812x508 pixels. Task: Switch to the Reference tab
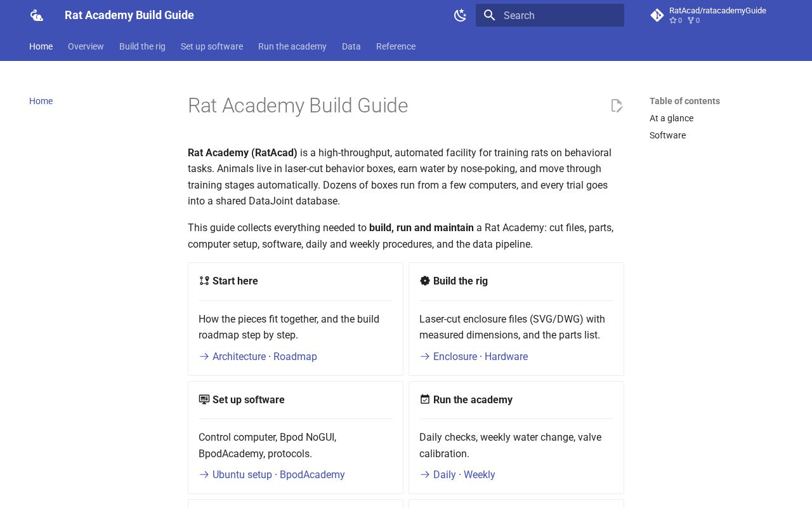point(396,46)
